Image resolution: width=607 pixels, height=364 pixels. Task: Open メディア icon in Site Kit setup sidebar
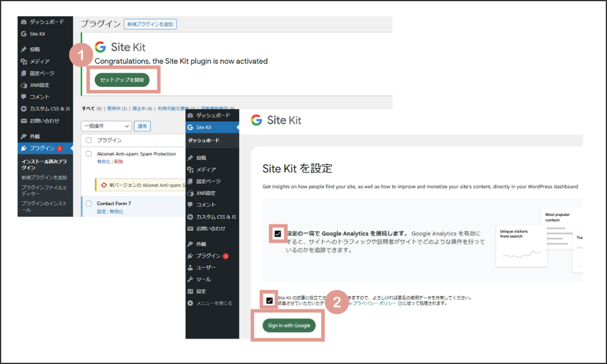(x=190, y=169)
